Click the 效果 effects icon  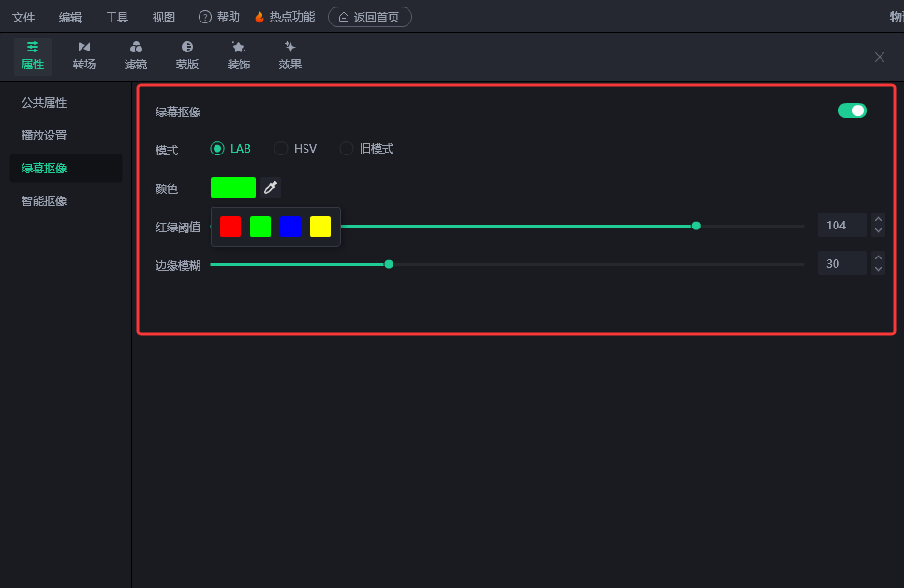pyautogui.click(x=290, y=48)
